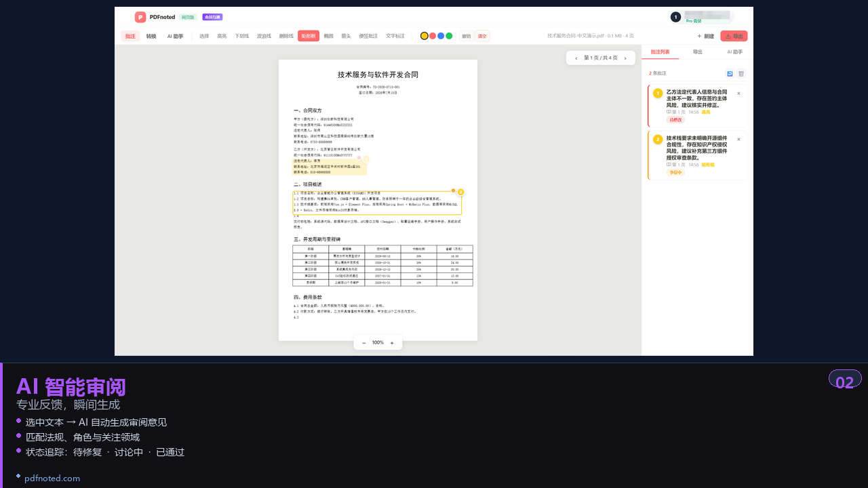Select the 波浪线 wavy line tool
This screenshot has height=488, width=868.
click(x=264, y=36)
